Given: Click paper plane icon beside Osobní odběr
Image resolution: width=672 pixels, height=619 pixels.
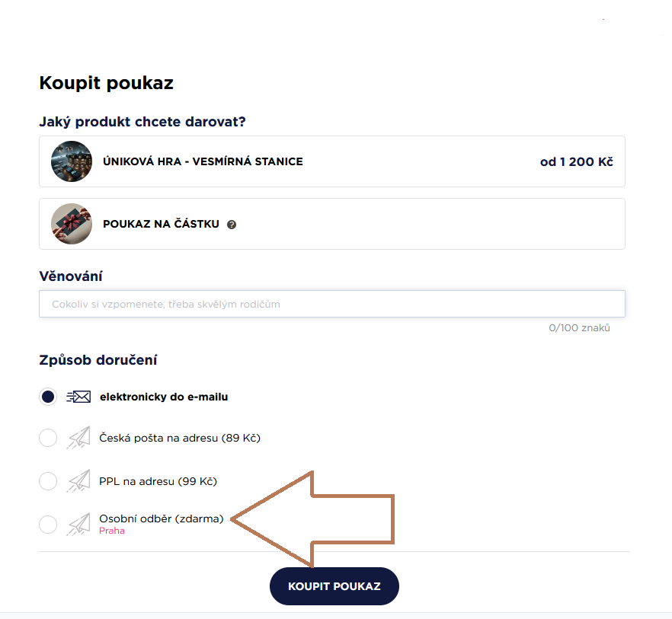Looking at the screenshot, I should (x=78, y=524).
